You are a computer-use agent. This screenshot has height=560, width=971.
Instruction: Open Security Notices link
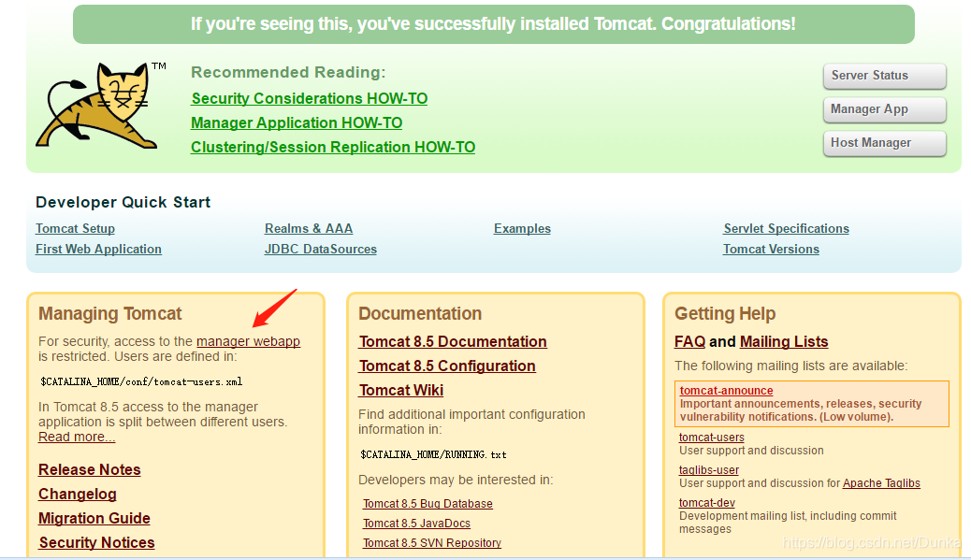[x=96, y=542]
